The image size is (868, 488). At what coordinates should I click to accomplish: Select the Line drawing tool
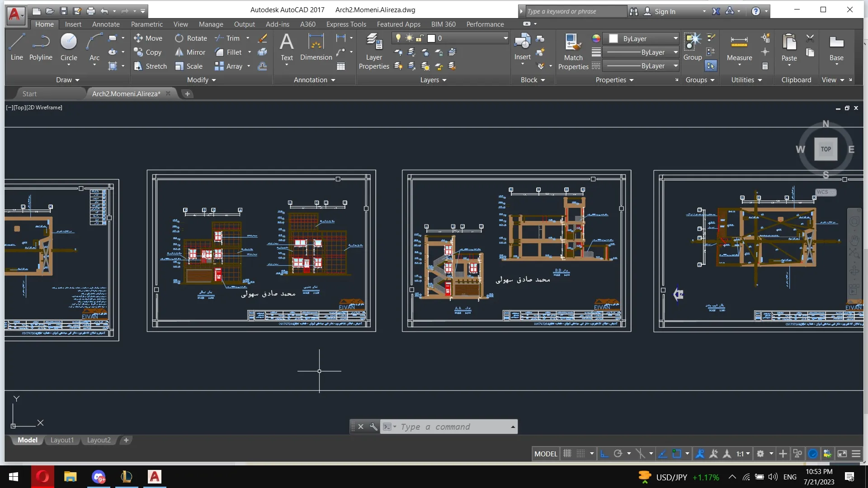(17, 47)
